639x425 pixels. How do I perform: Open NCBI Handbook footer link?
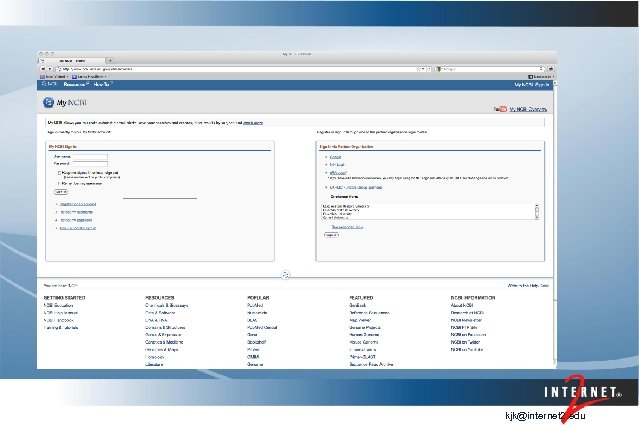pyautogui.click(x=58, y=320)
